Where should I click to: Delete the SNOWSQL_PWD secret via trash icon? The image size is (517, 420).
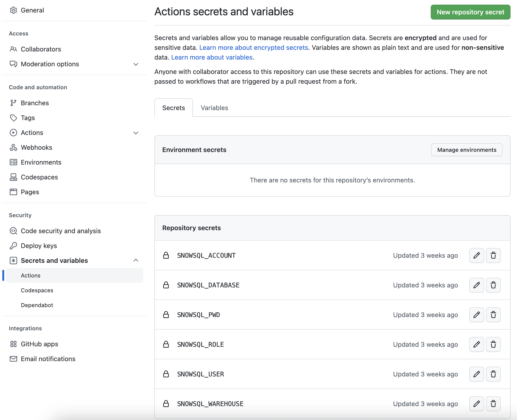493,315
